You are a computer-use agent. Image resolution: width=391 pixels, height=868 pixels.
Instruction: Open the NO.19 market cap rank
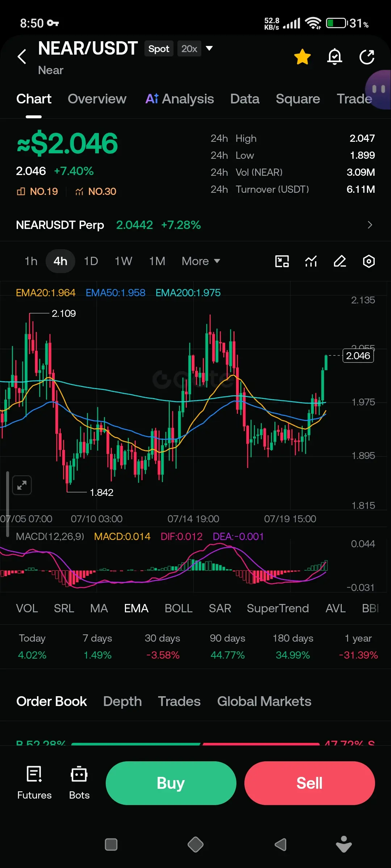[37, 191]
